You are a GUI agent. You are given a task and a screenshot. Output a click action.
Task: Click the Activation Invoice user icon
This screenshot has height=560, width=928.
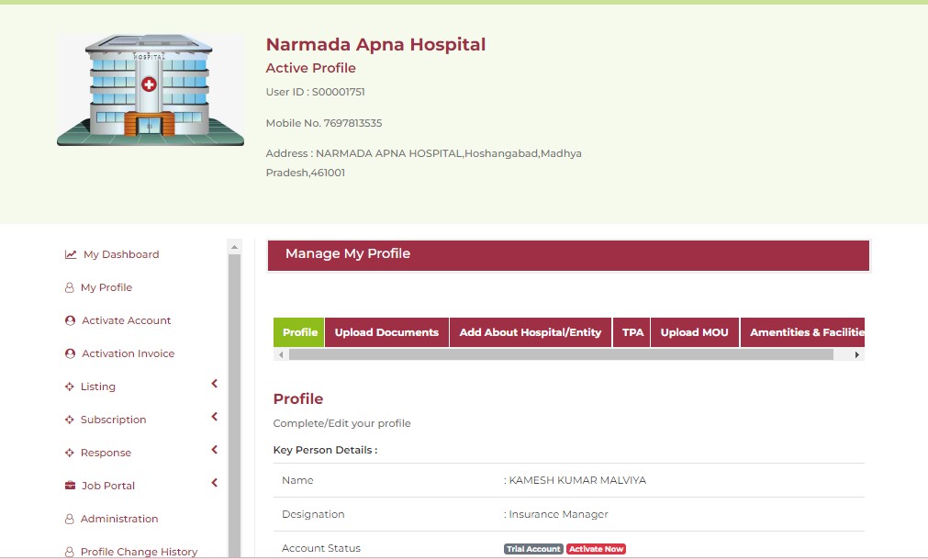70,353
